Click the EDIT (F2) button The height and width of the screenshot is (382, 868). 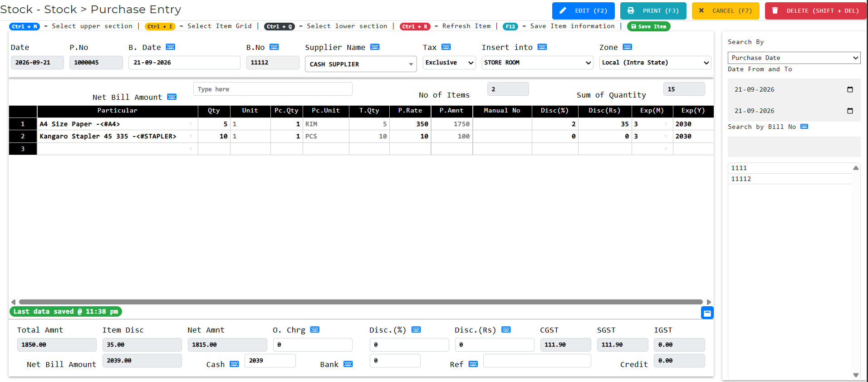coord(584,11)
